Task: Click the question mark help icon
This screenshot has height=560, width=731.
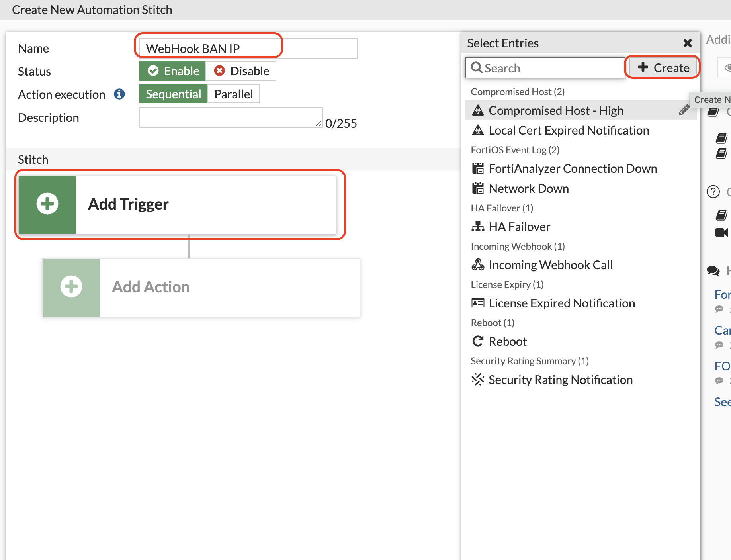Action: (713, 192)
